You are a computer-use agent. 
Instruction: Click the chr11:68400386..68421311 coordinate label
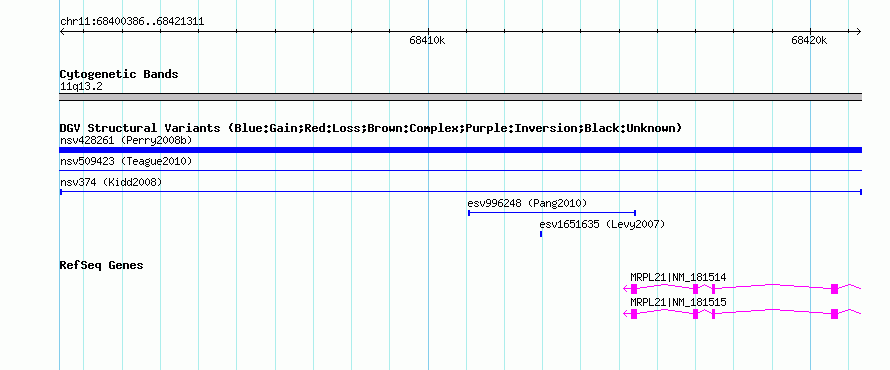(132, 22)
